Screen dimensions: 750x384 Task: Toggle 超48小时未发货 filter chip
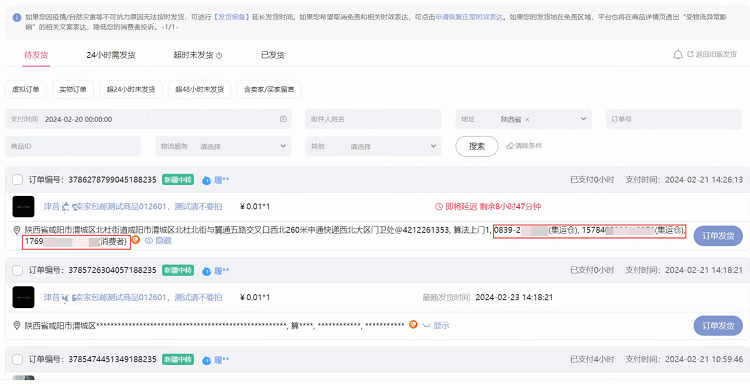[199, 89]
